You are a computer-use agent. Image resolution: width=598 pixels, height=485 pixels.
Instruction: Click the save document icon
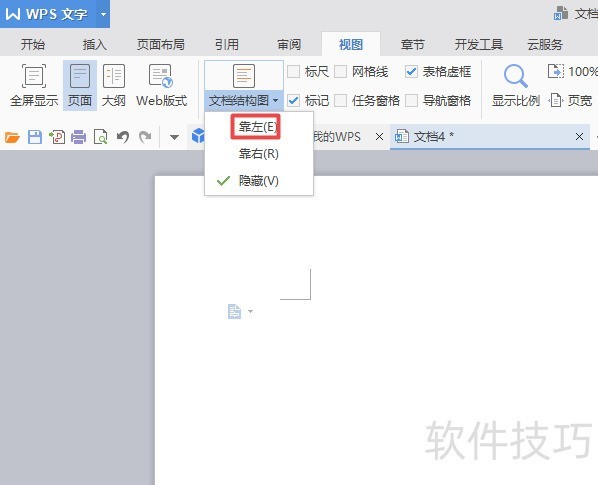point(35,137)
